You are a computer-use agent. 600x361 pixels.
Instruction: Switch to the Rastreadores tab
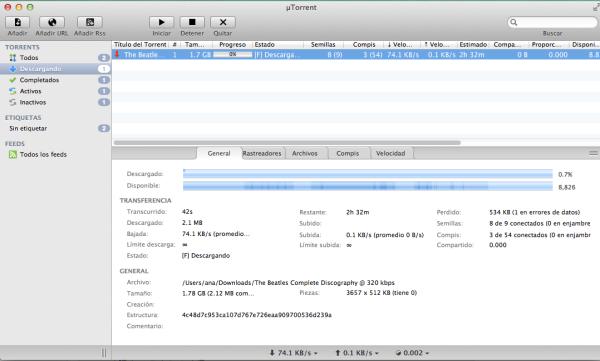pyautogui.click(x=262, y=153)
